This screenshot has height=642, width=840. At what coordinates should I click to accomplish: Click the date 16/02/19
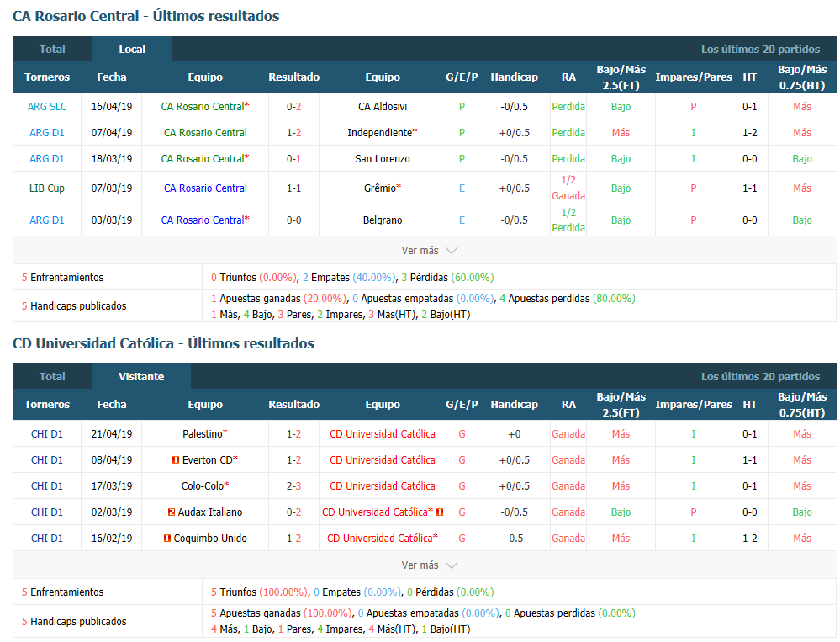[112, 539]
